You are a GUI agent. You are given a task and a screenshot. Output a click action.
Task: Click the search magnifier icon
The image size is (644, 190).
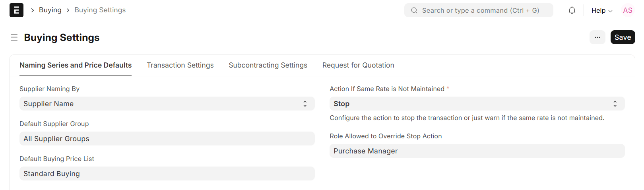414,10
